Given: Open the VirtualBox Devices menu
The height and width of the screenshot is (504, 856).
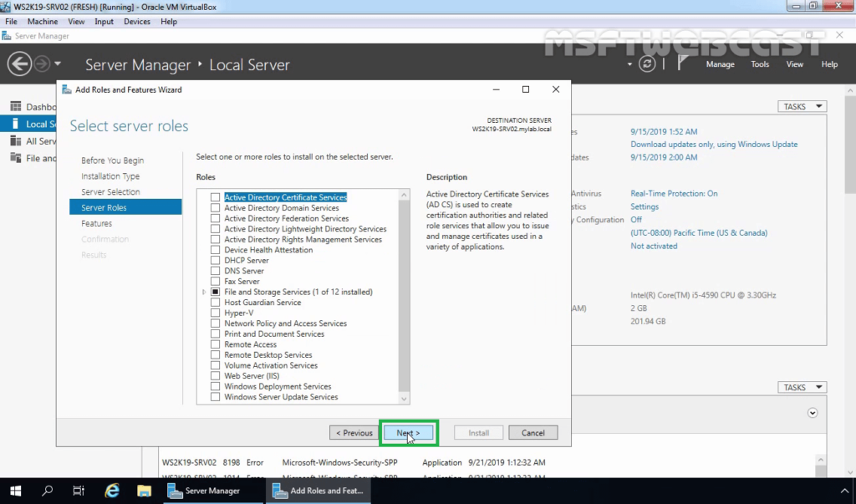Looking at the screenshot, I should 137,21.
